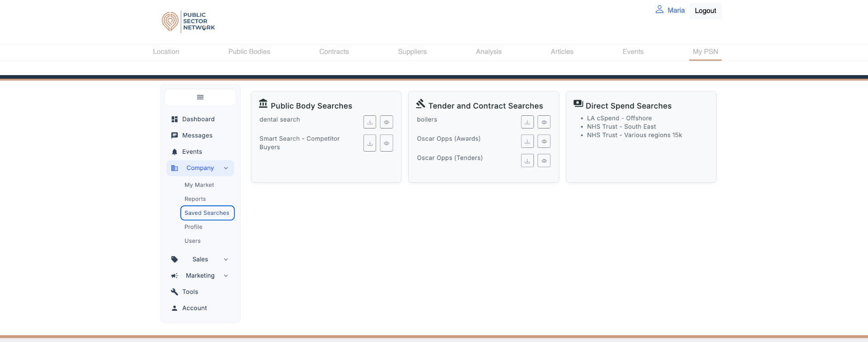View Smart Search - Competitor Buyers with eye icon
This screenshot has width=868, height=342.
[x=387, y=143]
